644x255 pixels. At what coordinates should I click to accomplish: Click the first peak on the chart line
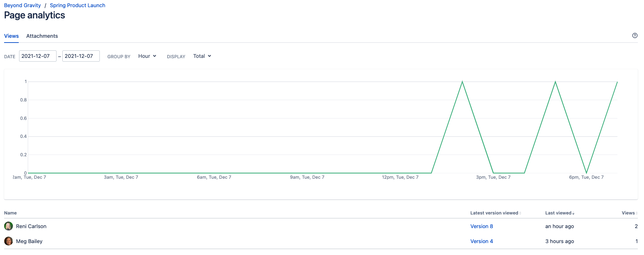point(462,82)
